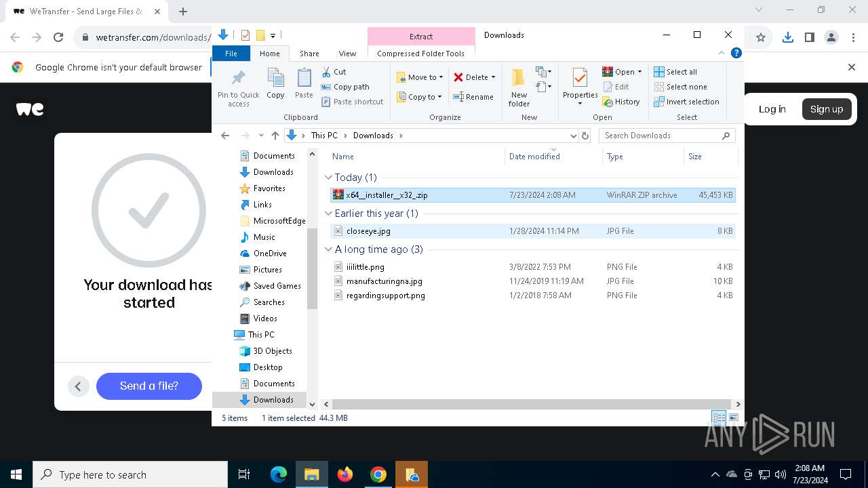Open the Compressed Folder Tools tab
Screen dimensions: 868x488
coord(421,54)
